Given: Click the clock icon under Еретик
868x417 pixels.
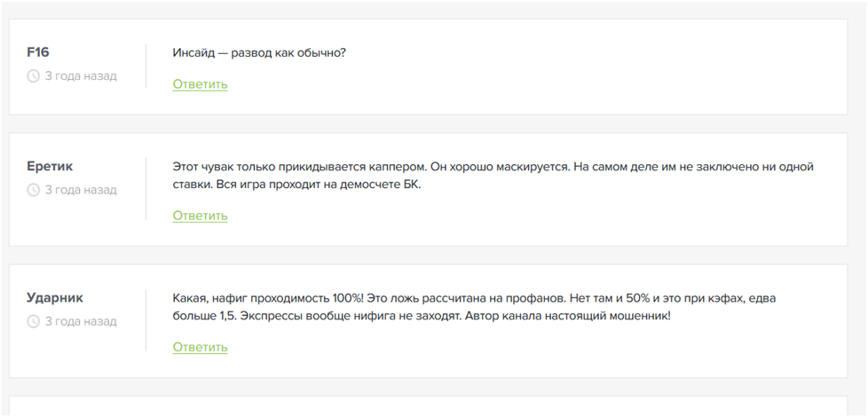Looking at the screenshot, I should (x=34, y=190).
